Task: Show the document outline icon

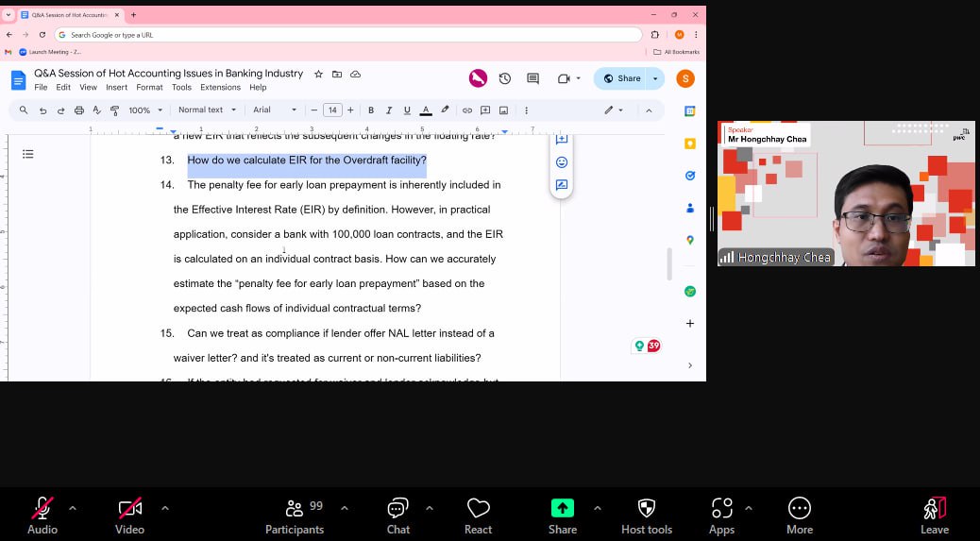Action: click(28, 154)
